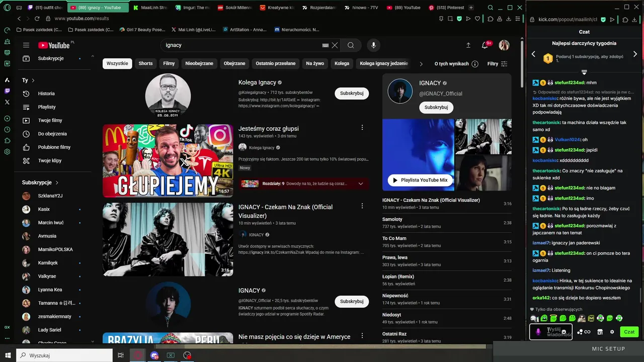The width and height of the screenshot is (644, 362).
Task: Go back in the browser
Action: (19, 19)
